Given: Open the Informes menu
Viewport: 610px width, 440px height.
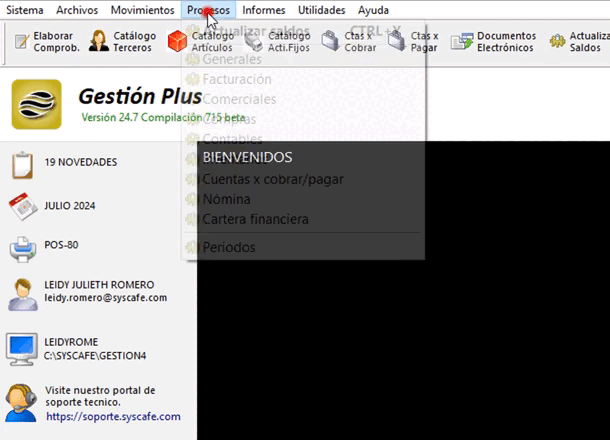Looking at the screenshot, I should pos(263,10).
